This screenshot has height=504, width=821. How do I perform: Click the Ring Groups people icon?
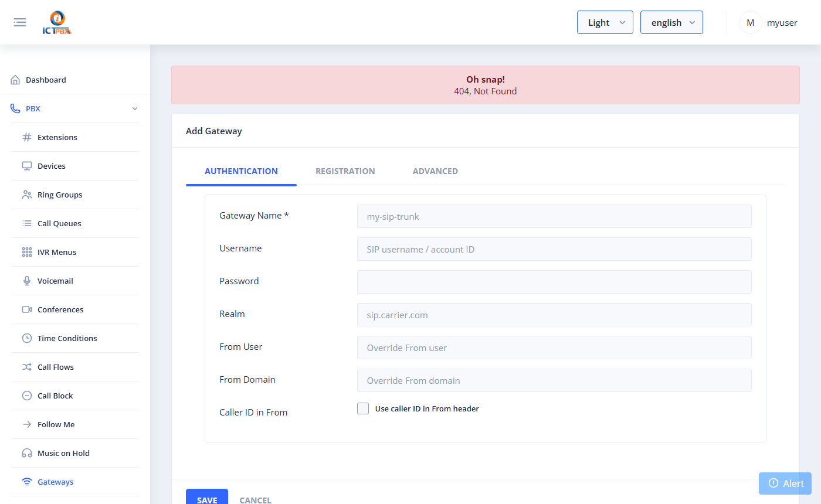coord(27,195)
